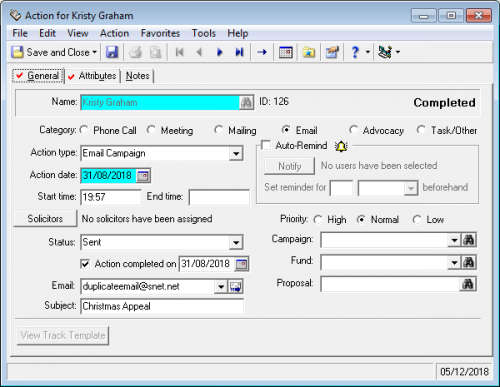
Task: Click the blue floppy disk Save icon
Action: click(112, 52)
